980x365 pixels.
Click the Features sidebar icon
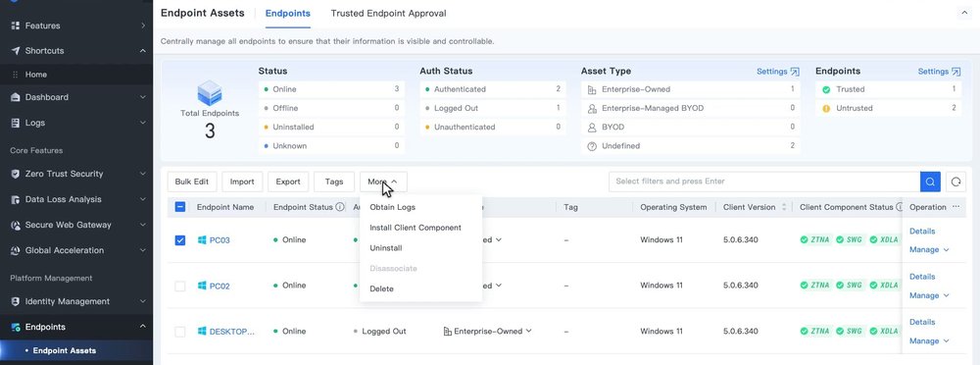click(x=16, y=26)
